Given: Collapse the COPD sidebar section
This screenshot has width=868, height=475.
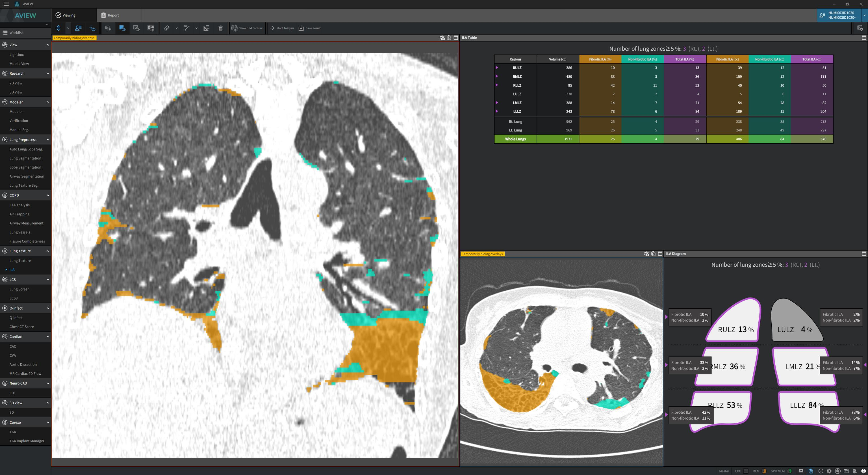Looking at the screenshot, I should [47, 195].
